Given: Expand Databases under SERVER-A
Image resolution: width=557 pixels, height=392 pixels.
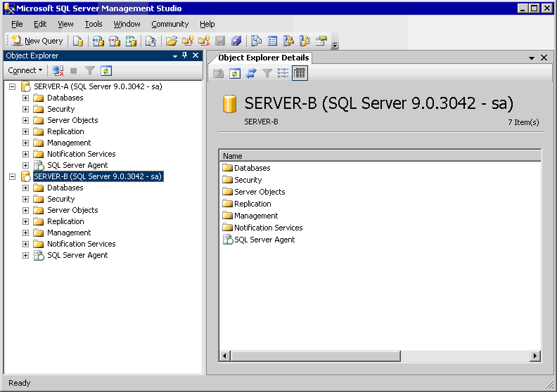Looking at the screenshot, I should click(26, 98).
